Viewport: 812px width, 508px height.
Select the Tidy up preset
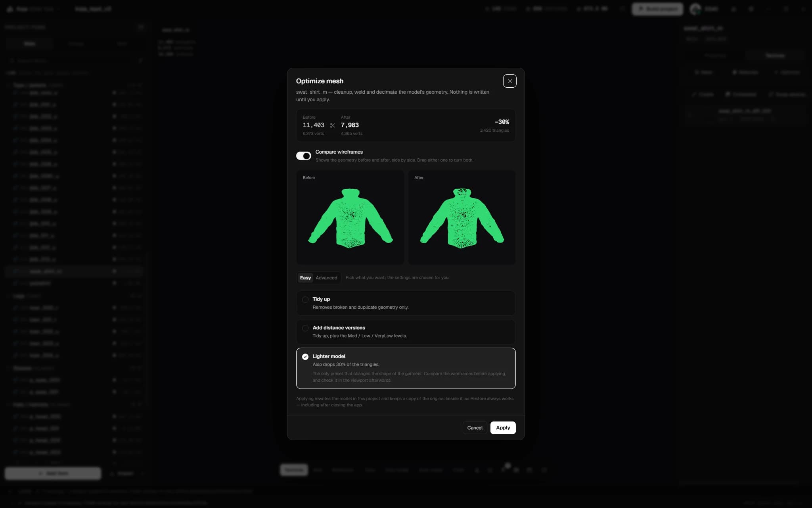406,303
